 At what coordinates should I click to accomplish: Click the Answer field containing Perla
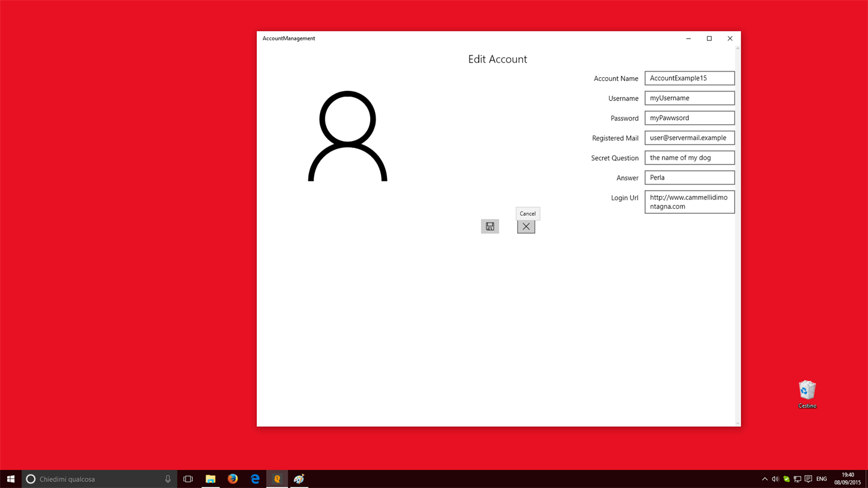690,178
